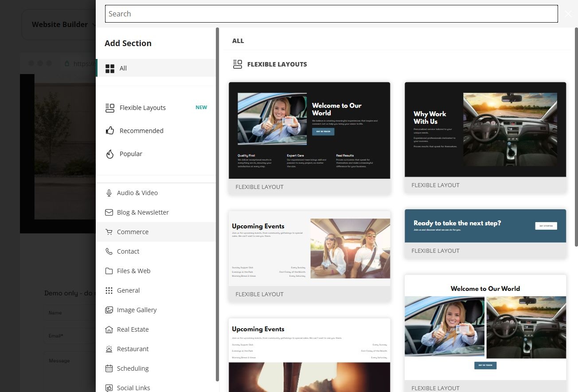Click the ALL heading above layouts
The height and width of the screenshot is (392, 578).
click(x=238, y=41)
